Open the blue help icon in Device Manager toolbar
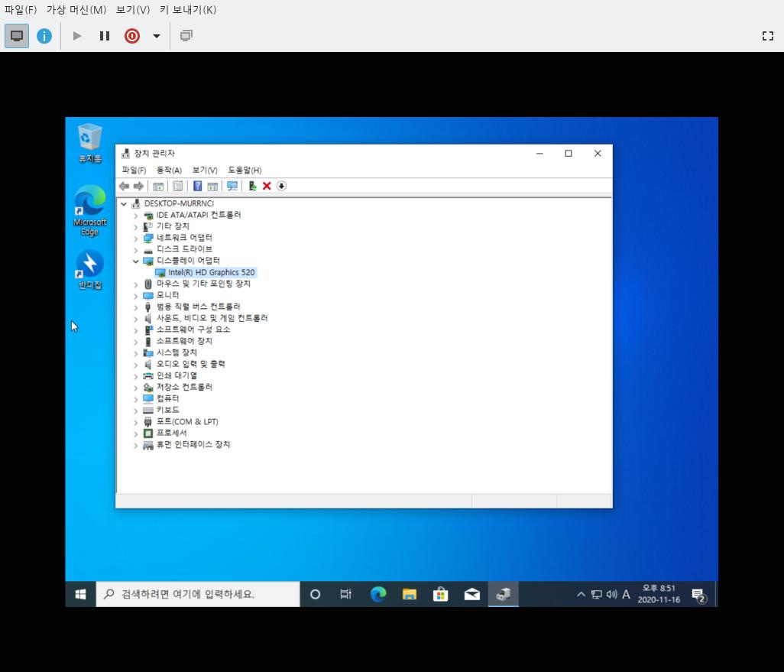The image size is (784, 672). click(197, 186)
